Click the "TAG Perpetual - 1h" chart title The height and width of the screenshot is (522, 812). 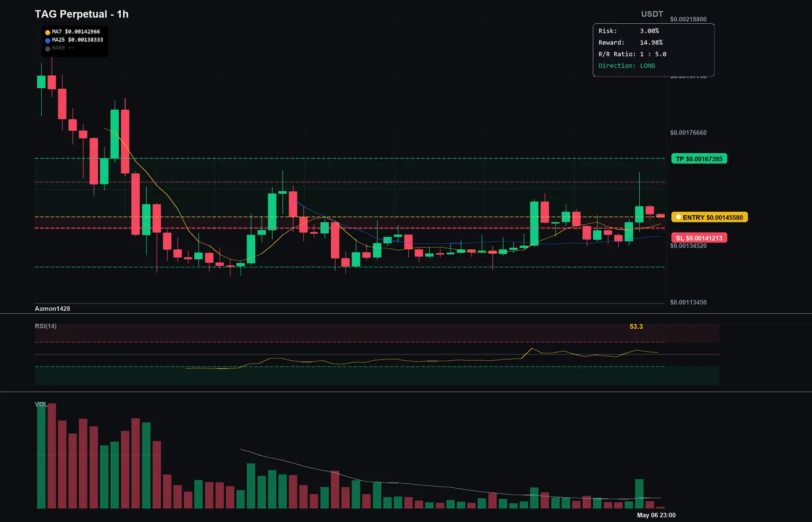click(82, 14)
